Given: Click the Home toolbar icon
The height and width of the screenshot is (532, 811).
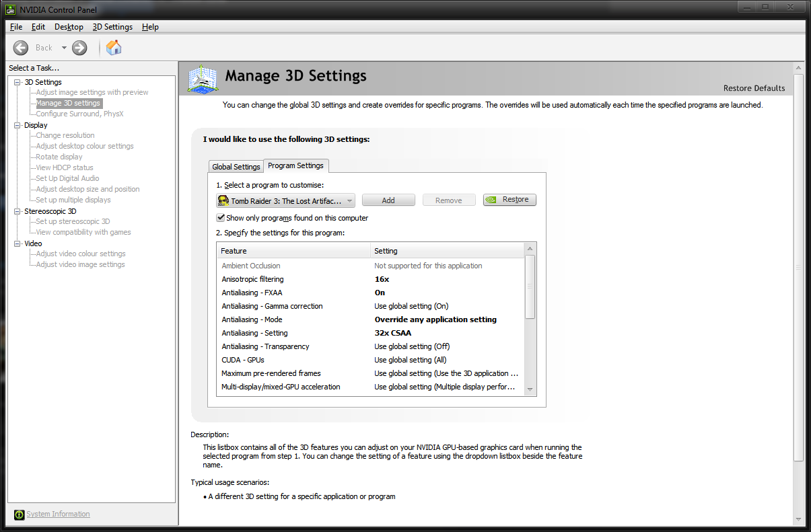Looking at the screenshot, I should 114,47.
